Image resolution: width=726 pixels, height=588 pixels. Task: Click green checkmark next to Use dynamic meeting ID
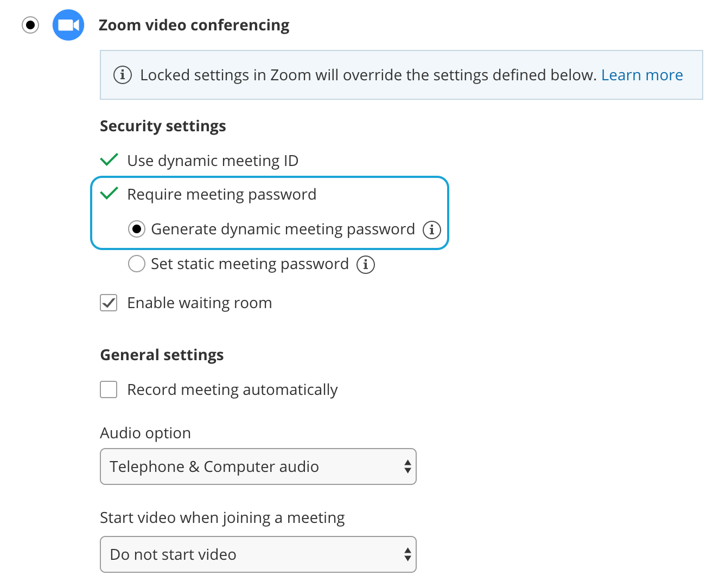[109, 160]
